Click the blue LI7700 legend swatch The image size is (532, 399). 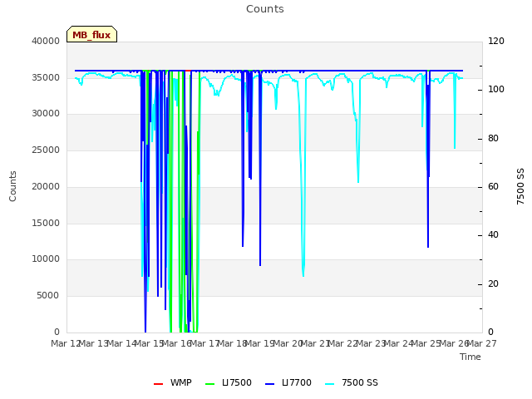click(269, 384)
